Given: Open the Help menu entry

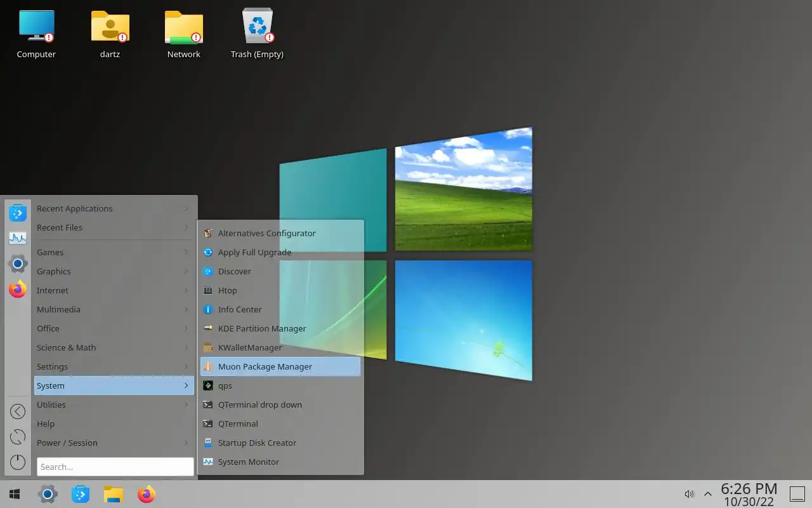Looking at the screenshot, I should coord(114,424).
